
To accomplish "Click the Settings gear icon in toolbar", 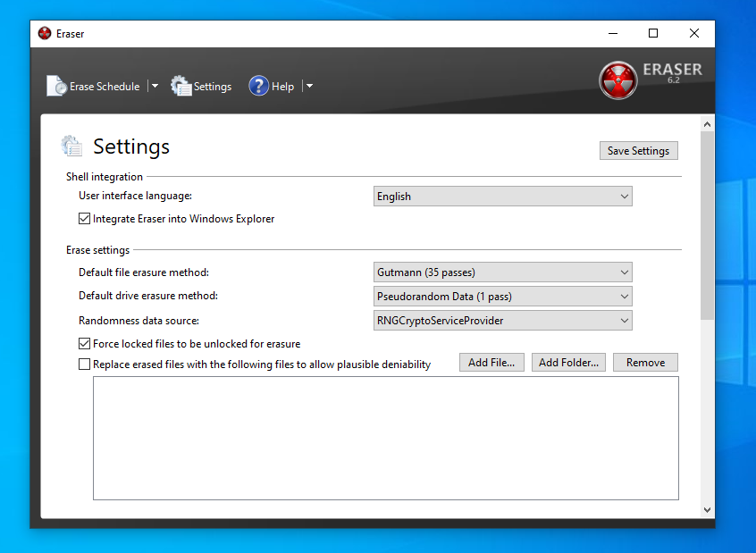I will click(181, 86).
